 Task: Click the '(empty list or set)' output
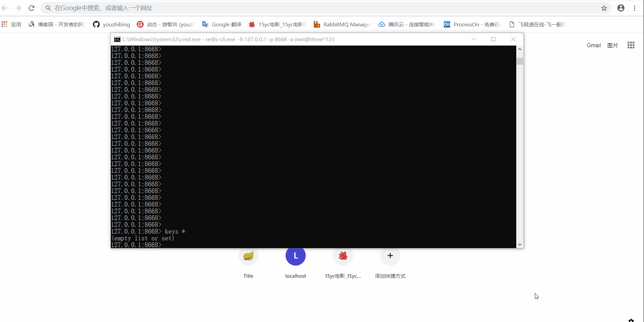tap(143, 238)
